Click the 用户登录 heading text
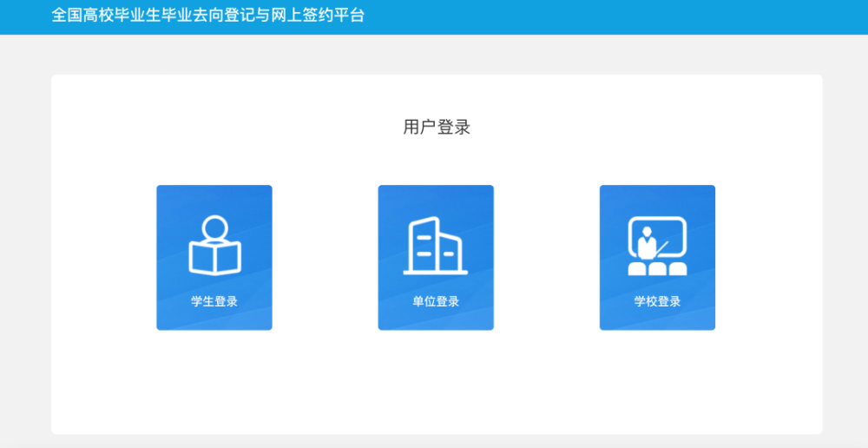Image resolution: width=868 pixels, height=448 pixels. [x=437, y=128]
